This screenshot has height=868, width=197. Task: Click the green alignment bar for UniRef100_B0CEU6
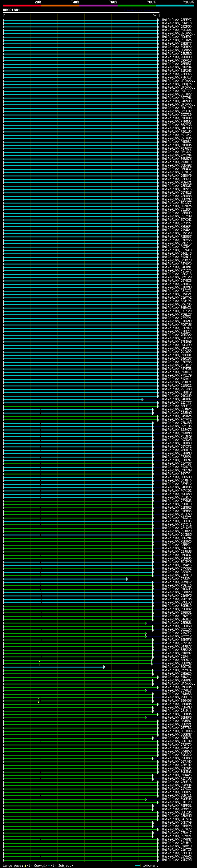pyautogui.click(x=75, y=799)
